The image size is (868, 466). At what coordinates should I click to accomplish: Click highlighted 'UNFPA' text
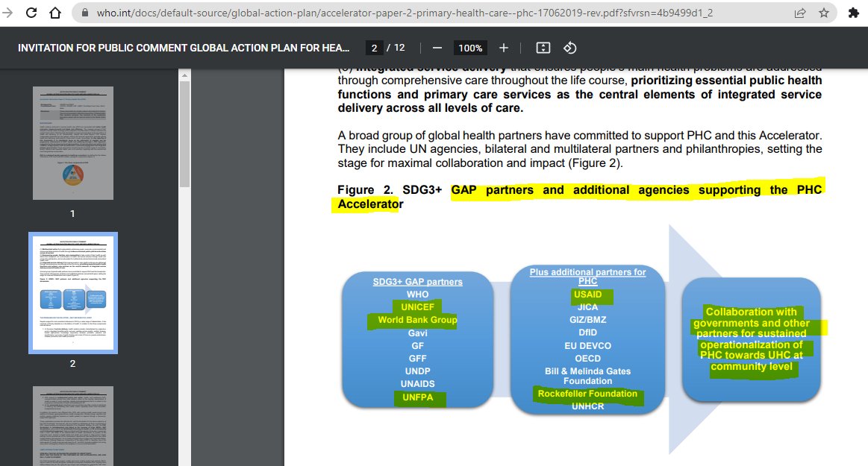pyautogui.click(x=417, y=397)
